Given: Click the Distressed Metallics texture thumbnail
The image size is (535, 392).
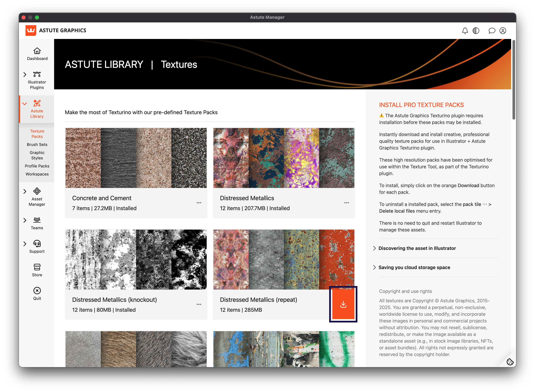Looking at the screenshot, I should (x=284, y=158).
